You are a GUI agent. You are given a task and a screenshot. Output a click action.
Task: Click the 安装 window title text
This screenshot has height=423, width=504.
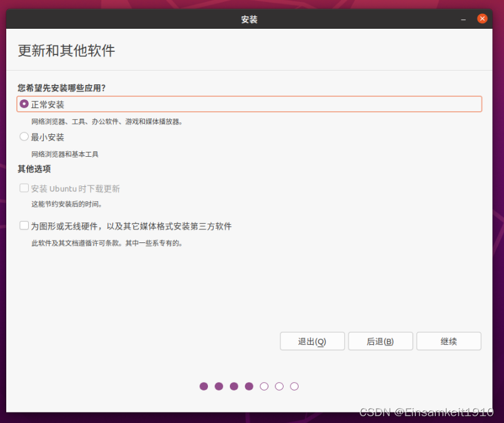pos(249,19)
